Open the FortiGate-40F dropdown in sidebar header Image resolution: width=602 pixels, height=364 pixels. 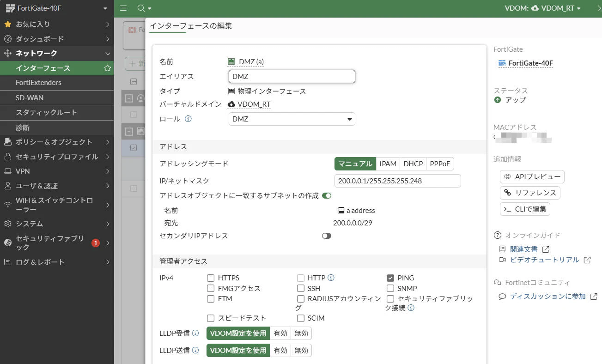click(x=57, y=8)
